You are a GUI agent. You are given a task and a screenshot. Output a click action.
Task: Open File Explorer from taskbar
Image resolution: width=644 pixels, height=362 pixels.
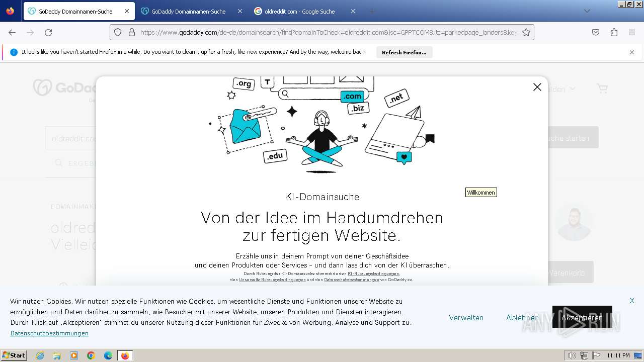[x=57, y=355]
